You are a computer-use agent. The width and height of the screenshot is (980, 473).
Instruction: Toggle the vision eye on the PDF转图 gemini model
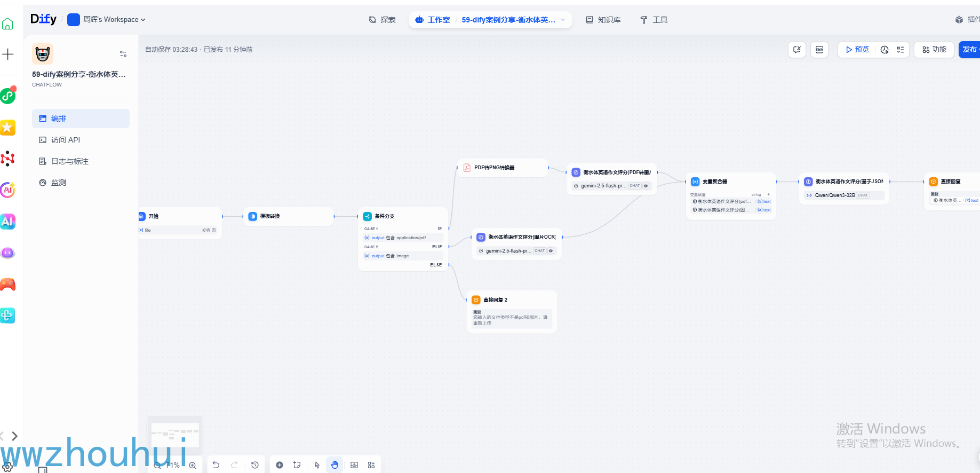click(646, 186)
